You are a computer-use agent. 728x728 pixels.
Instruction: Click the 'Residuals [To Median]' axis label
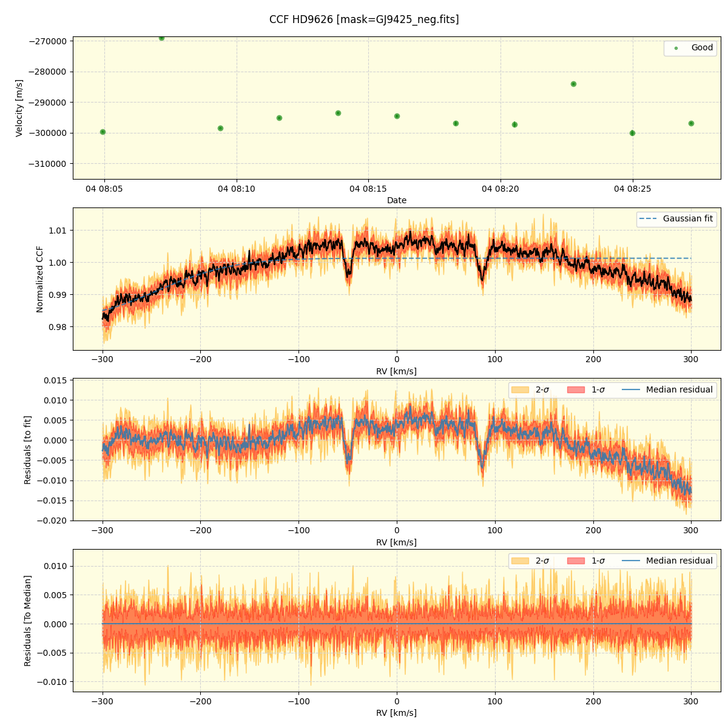[27, 621]
